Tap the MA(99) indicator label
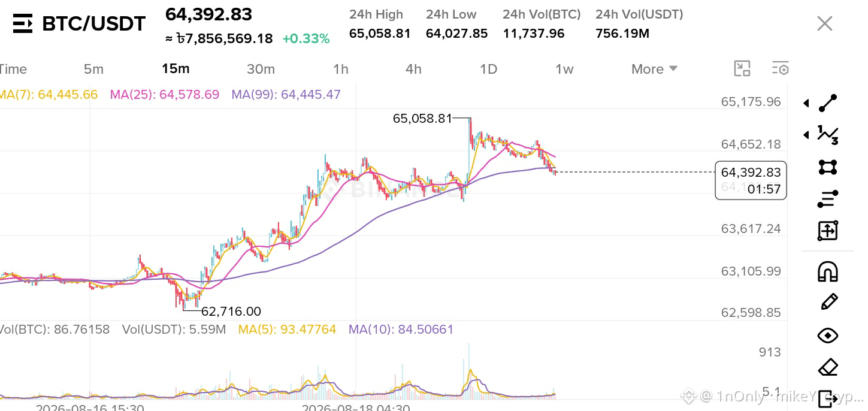The width and height of the screenshot is (868, 411). pos(286,95)
